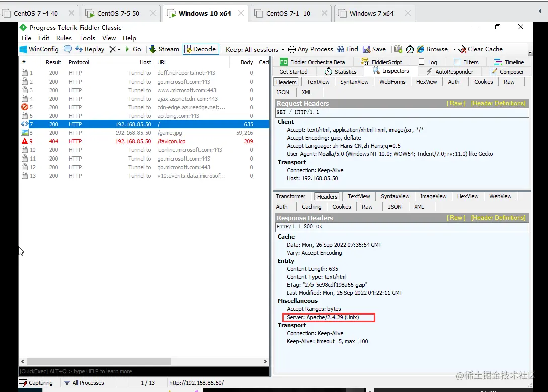Click the Server: Apache/2.4.29 header line

[x=323, y=317]
